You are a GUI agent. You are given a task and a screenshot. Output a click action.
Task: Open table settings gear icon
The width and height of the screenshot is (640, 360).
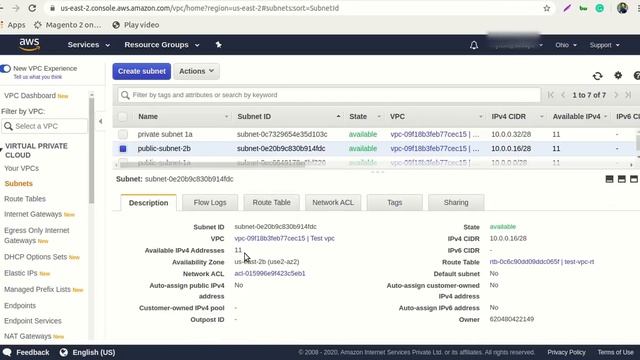point(618,75)
